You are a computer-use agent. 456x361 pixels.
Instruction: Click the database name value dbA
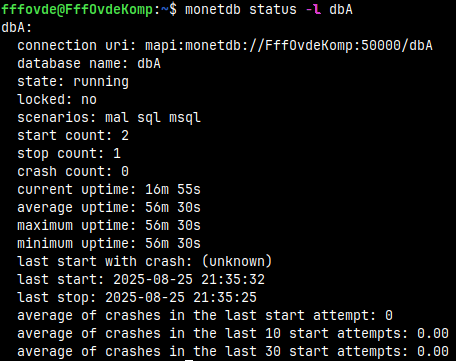[149, 63]
